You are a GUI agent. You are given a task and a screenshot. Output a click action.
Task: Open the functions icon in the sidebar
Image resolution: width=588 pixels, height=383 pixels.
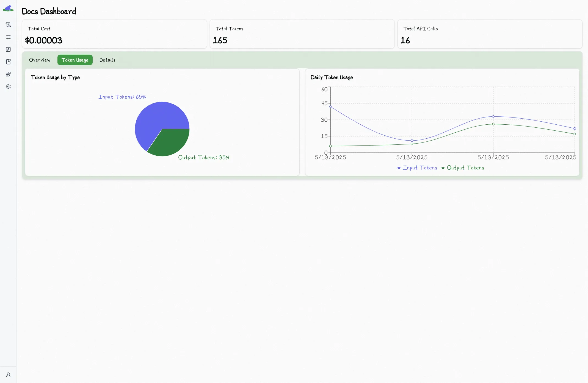coord(8,49)
